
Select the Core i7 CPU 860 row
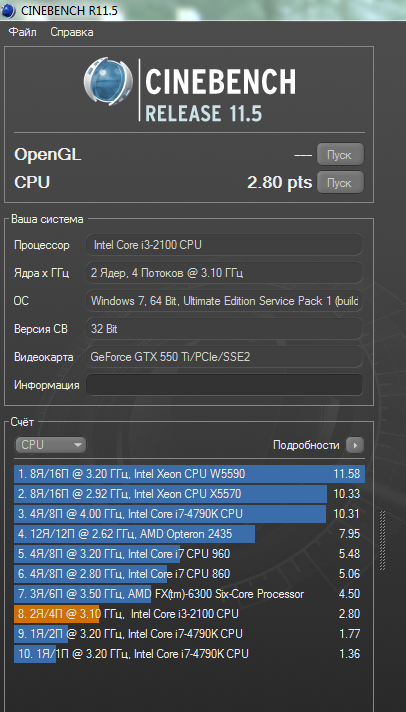[x=189, y=574]
